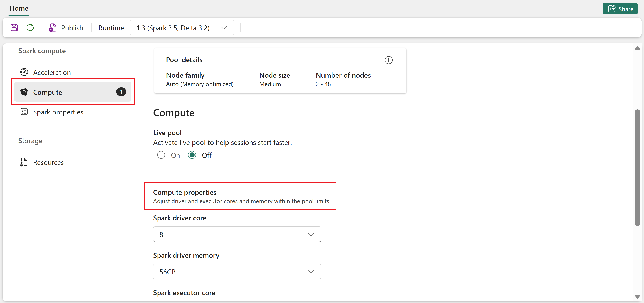Screen dimensions: 644x303
Task: Click the Save icon in toolbar
Action: coord(14,27)
